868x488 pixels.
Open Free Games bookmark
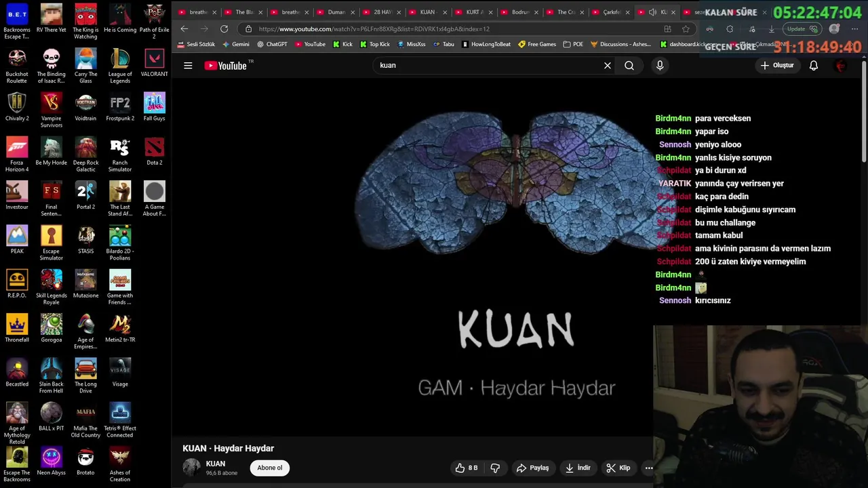(x=537, y=44)
